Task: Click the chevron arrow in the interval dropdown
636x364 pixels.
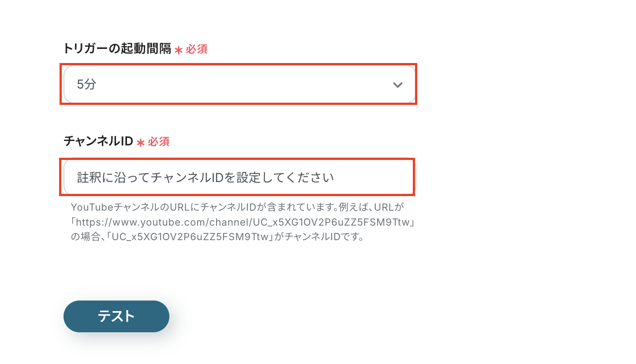Action: click(398, 85)
